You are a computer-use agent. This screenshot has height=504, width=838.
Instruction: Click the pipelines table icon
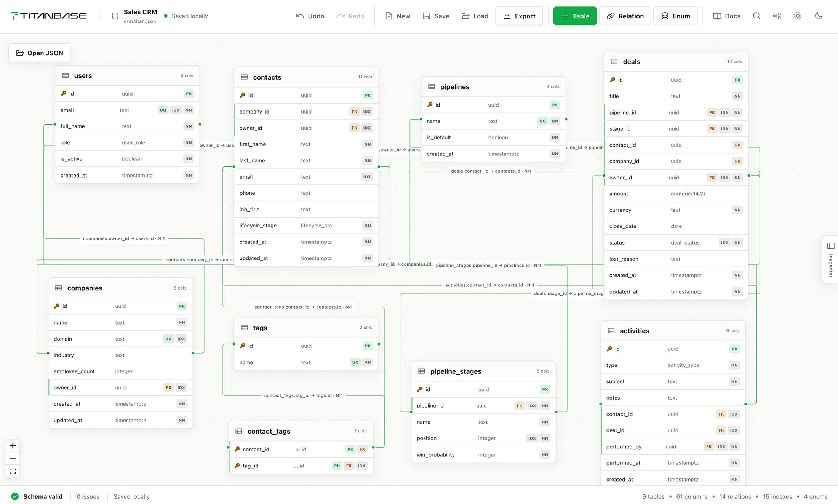coord(432,87)
